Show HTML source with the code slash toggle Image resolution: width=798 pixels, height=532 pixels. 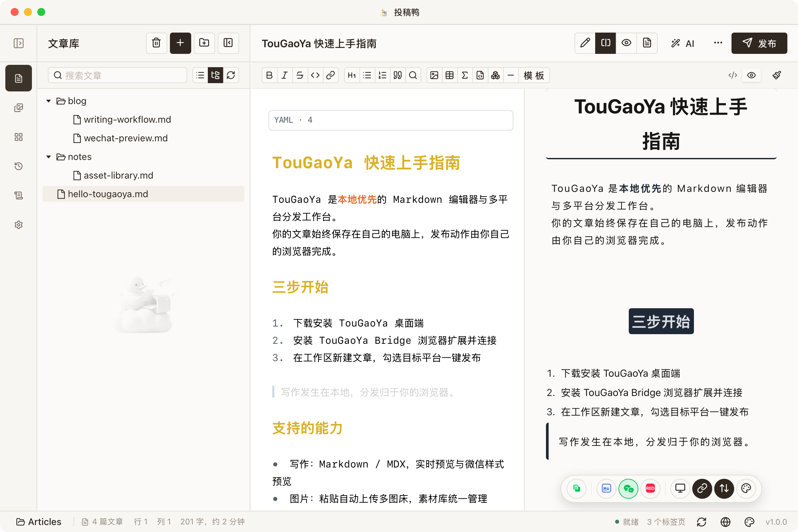pos(733,75)
